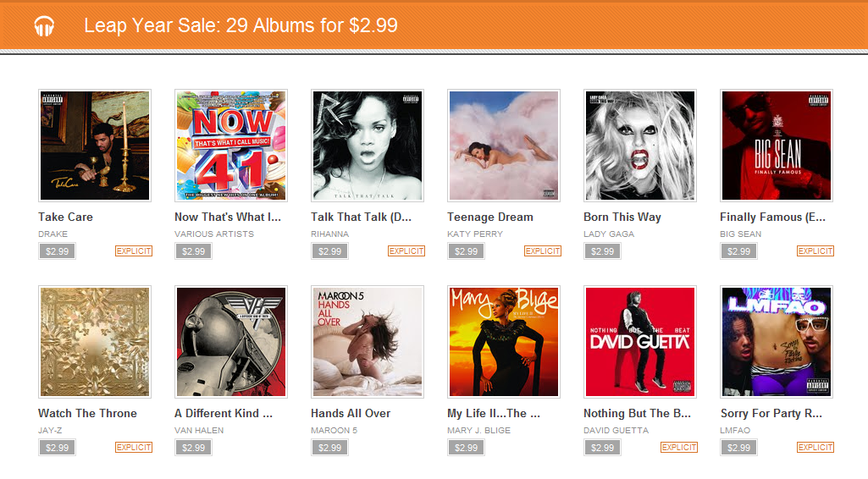Image resolution: width=868 pixels, height=479 pixels.
Task: Buy Born This Way for $2.99
Action: 602,251
